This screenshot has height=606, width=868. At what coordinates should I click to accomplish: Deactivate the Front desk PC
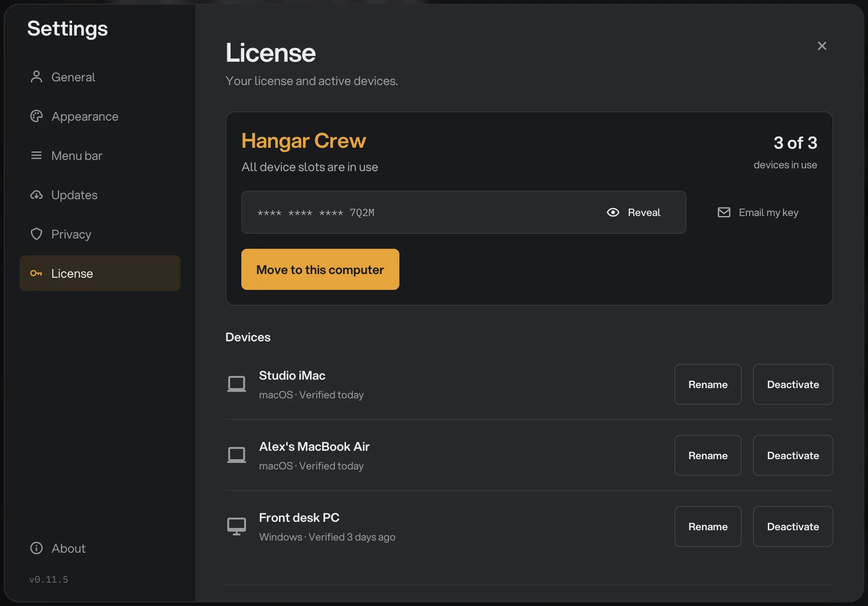point(793,527)
